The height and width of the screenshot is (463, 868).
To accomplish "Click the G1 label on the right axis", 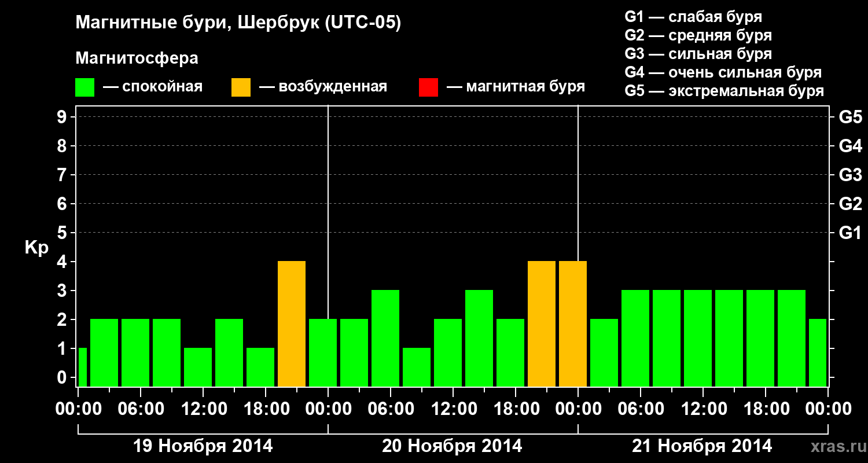I will coord(850,233).
